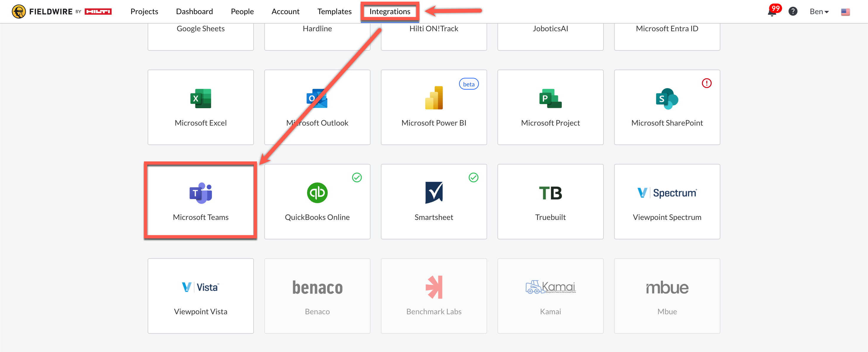Click the Microsoft Project logo icon
This screenshot has height=352, width=868.
(x=550, y=98)
